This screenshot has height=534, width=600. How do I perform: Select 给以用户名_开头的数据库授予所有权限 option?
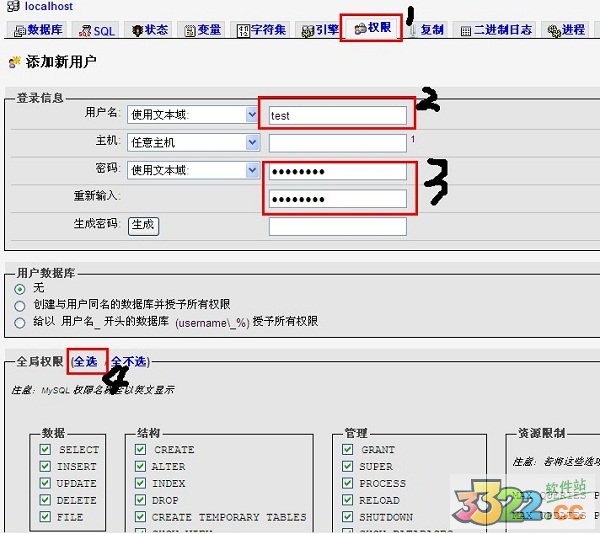click(20, 323)
